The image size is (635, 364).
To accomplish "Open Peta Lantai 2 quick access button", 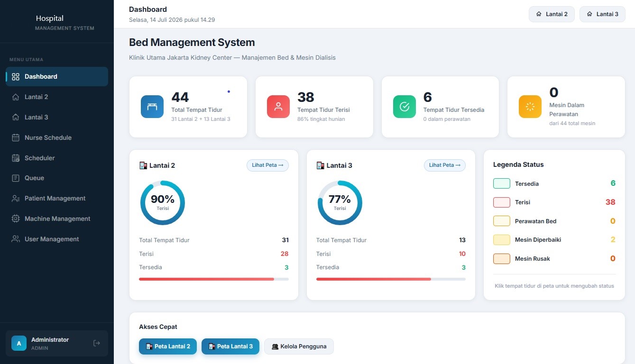I will [168, 346].
